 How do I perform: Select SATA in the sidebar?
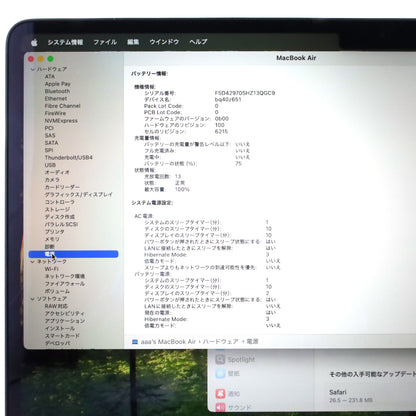(51, 143)
